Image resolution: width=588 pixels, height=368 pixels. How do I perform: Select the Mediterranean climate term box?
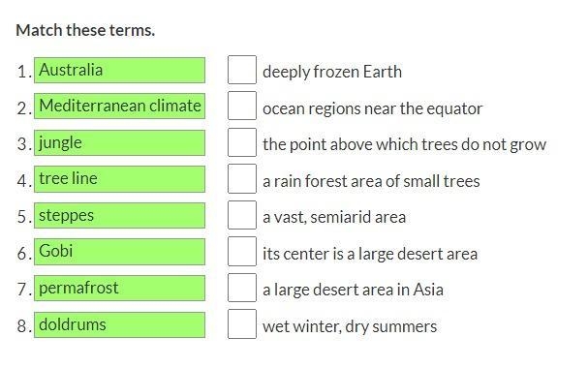tap(119, 107)
